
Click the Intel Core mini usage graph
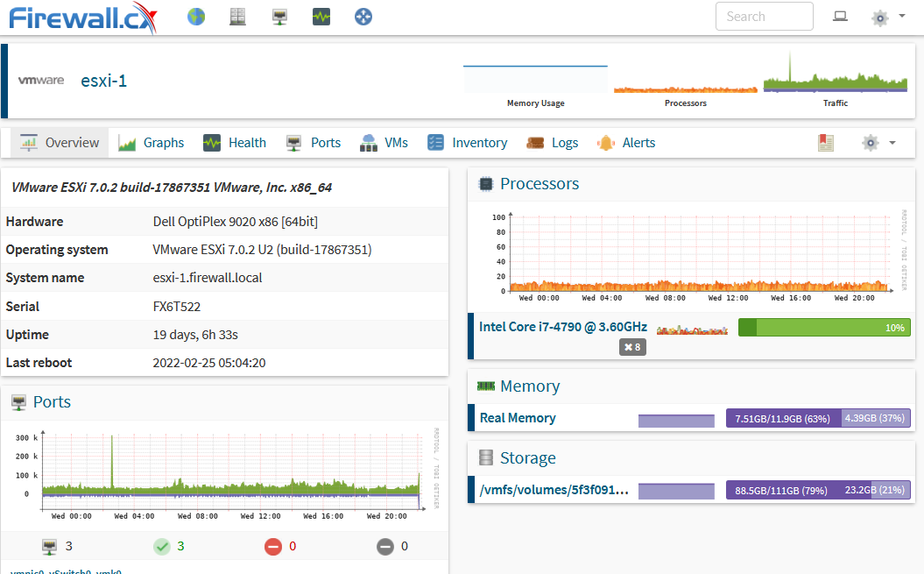point(692,330)
